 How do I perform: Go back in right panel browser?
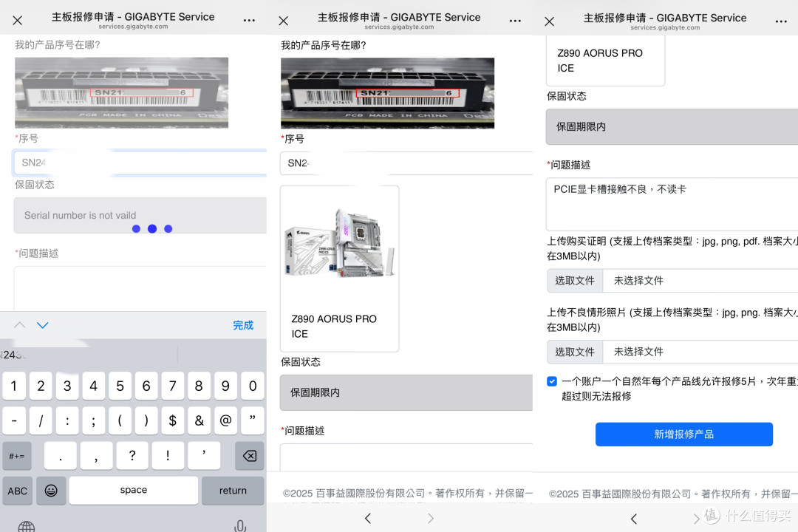coord(634,519)
